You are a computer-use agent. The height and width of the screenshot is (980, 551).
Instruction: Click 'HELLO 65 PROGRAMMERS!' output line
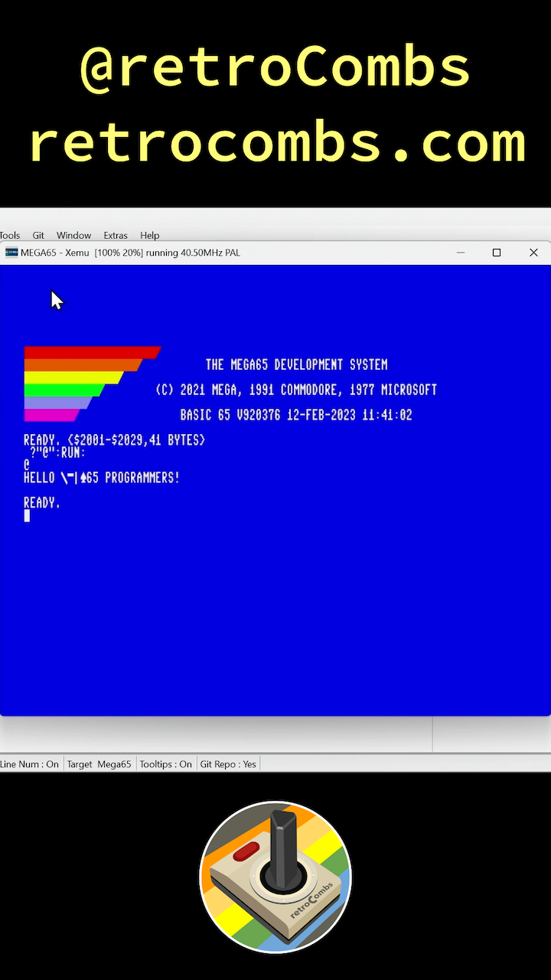tap(102, 478)
